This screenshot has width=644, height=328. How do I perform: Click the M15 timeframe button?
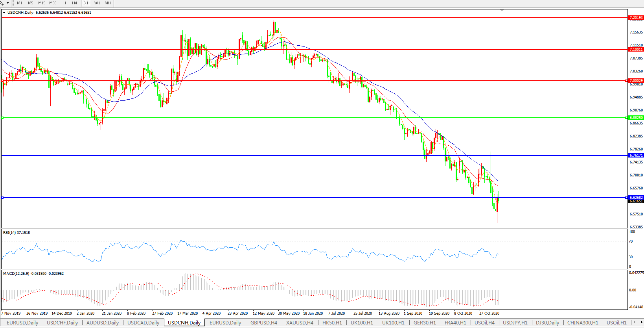(42, 3)
